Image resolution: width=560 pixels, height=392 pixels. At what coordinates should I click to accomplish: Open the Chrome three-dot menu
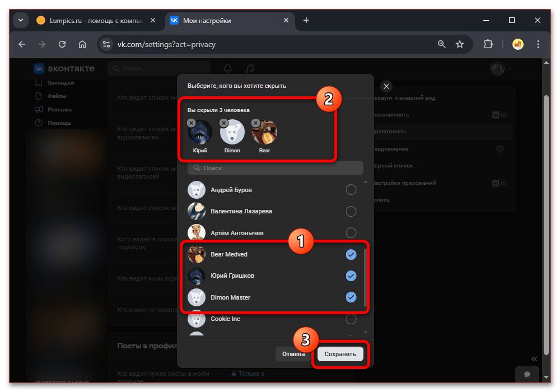[538, 44]
